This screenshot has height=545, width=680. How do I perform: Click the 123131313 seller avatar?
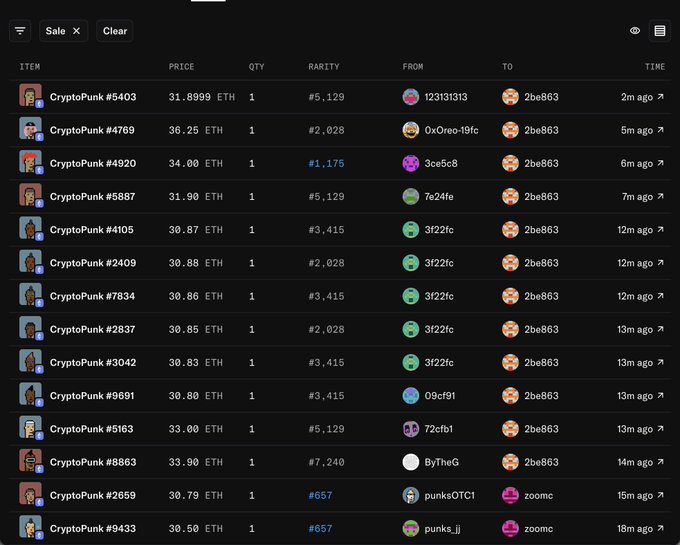tap(411, 97)
